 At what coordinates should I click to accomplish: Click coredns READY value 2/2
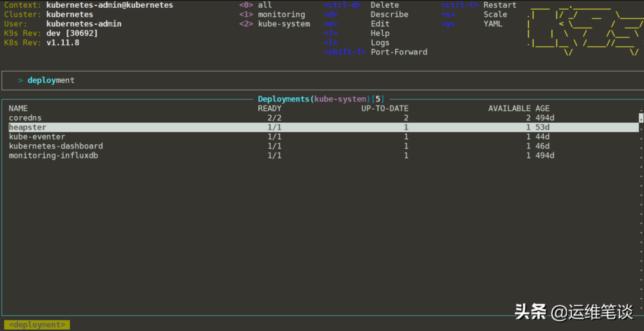click(x=274, y=118)
